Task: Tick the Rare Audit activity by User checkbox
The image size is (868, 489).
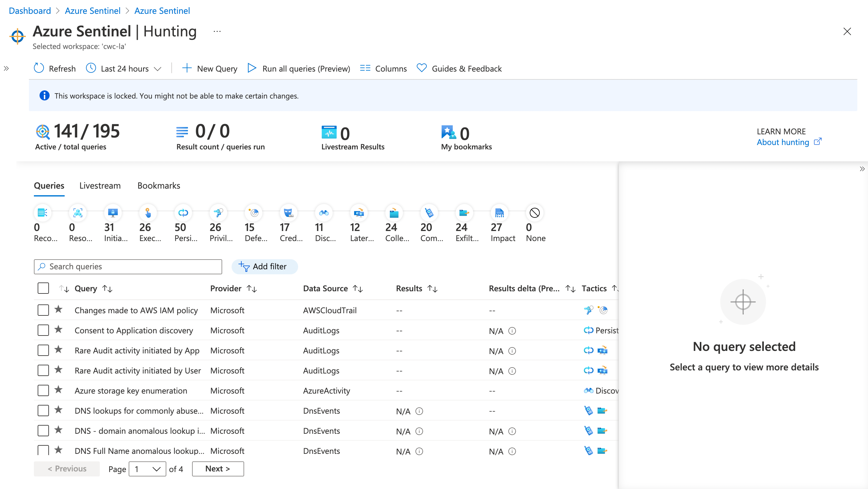Action: (43, 370)
